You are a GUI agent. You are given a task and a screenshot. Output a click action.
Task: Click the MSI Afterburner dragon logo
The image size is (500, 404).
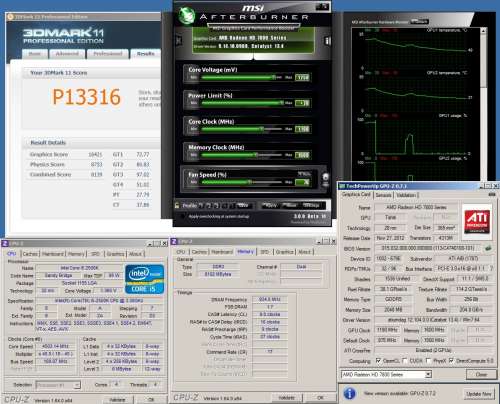pyautogui.click(x=186, y=15)
